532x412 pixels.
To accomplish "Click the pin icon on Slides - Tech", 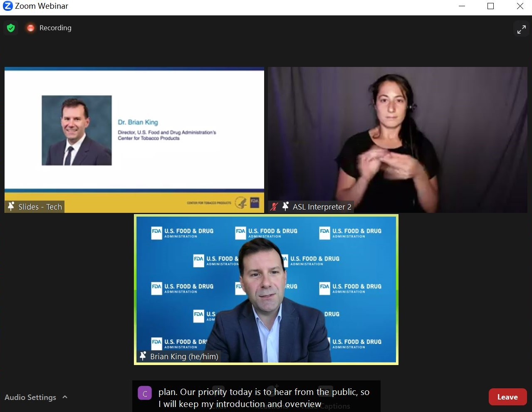I will coord(11,207).
